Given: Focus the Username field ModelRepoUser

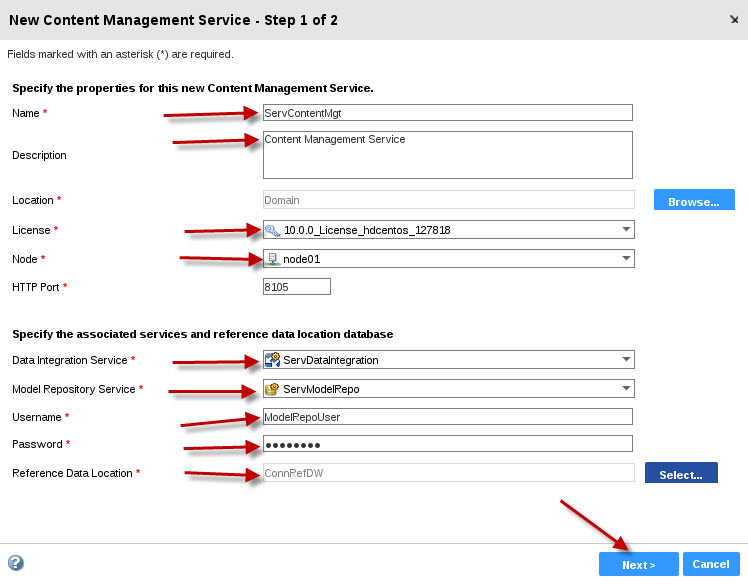Looking at the screenshot, I should pos(448,416).
